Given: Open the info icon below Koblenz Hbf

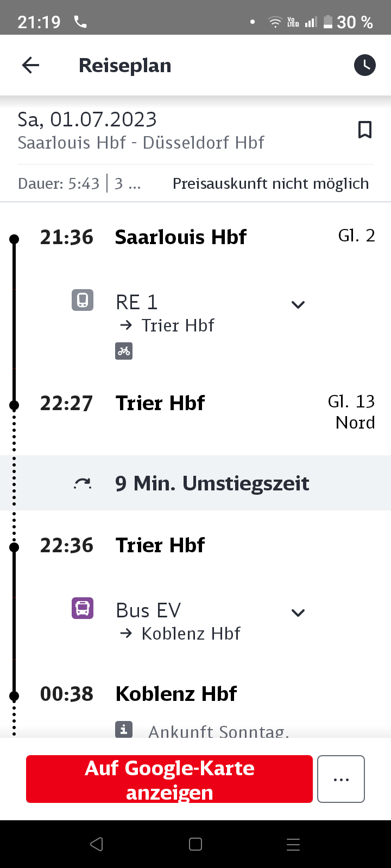Looking at the screenshot, I should pyautogui.click(x=124, y=730).
